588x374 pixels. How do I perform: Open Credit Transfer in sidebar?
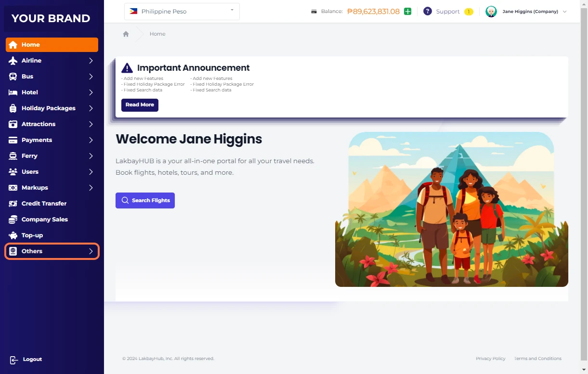tap(44, 204)
